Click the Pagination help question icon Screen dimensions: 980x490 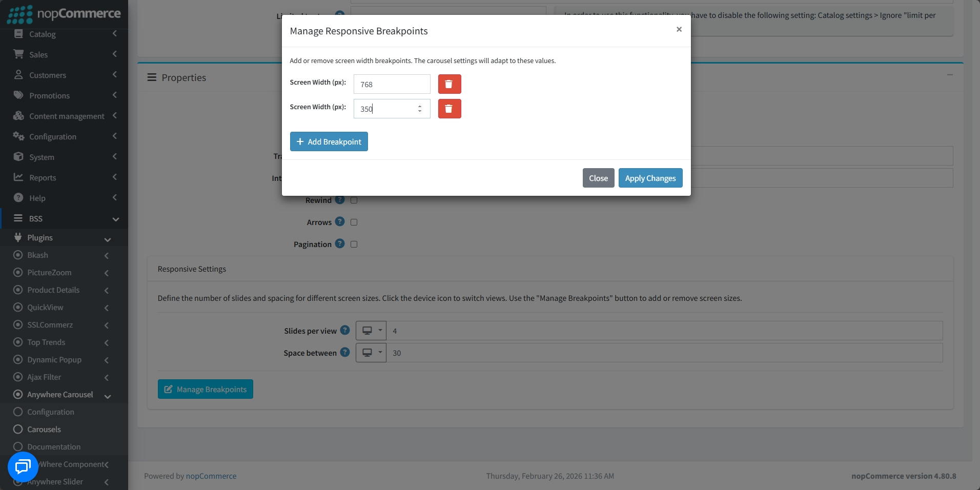coord(340,243)
